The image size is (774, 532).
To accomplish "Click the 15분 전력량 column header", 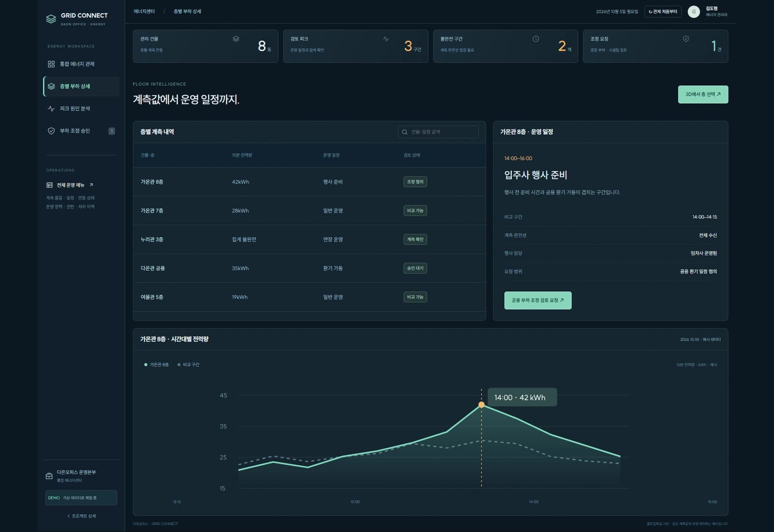I will tap(242, 155).
